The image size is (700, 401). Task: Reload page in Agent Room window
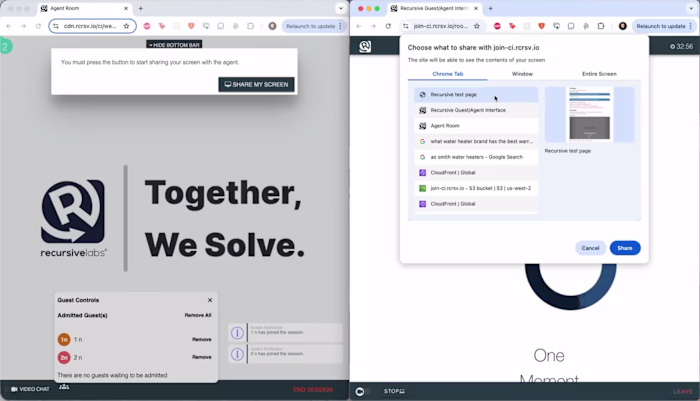click(38, 26)
